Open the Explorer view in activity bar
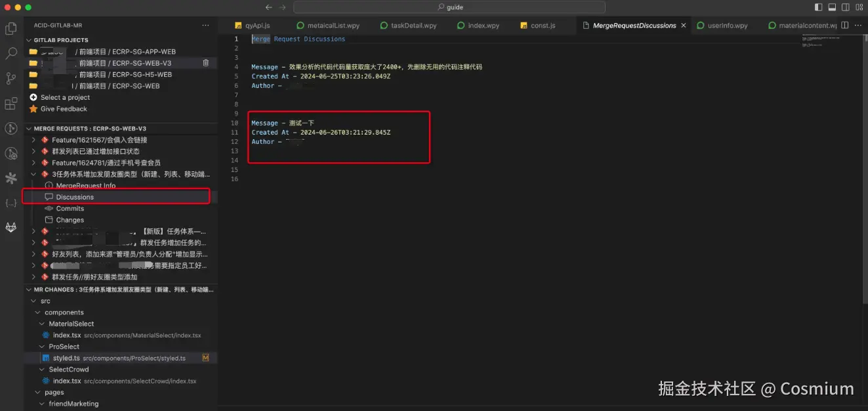The width and height of the screenshot is (868, 411). 10,29
